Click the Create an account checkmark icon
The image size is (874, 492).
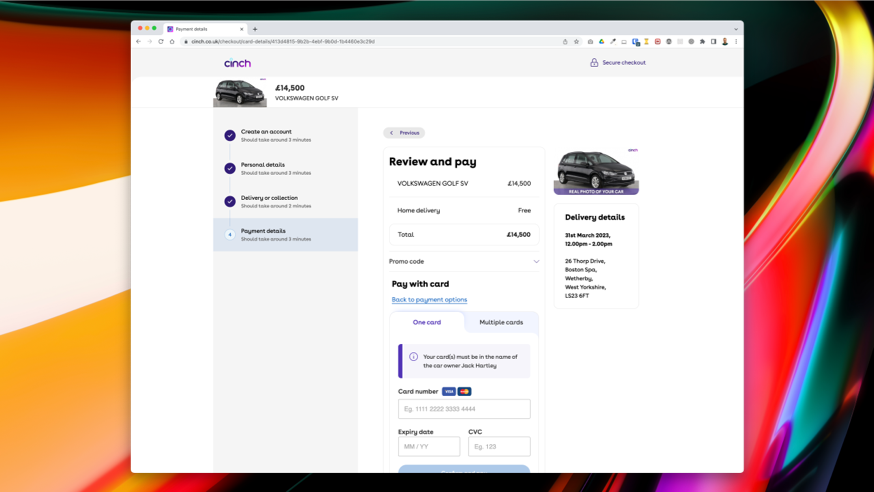pos(230,135)
